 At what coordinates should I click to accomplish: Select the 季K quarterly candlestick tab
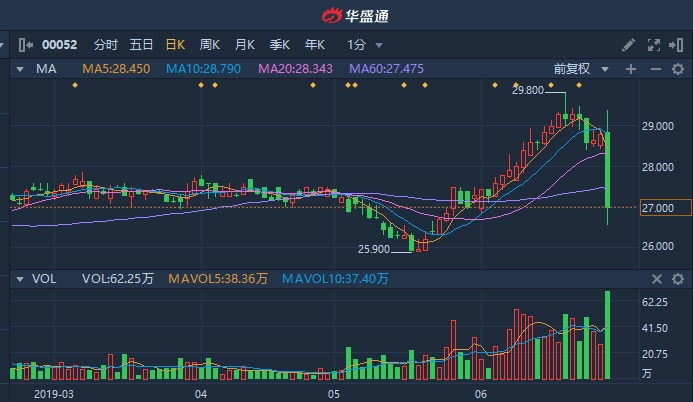tap(280, 45)
